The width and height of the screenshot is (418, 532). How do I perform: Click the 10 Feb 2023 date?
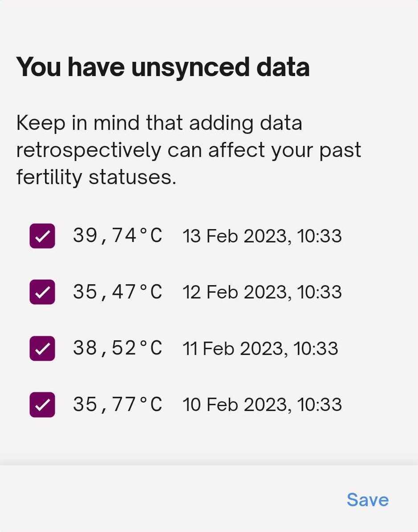point(237,405)
